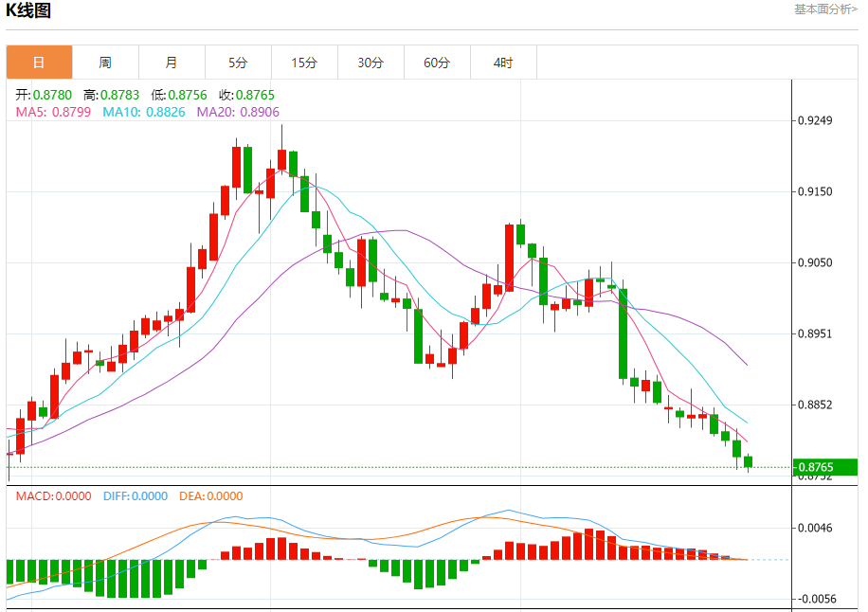Switch to the 周 weekly tab
Image resolution: width=868 pixels, height=612 pixels.
pos(105,63)
